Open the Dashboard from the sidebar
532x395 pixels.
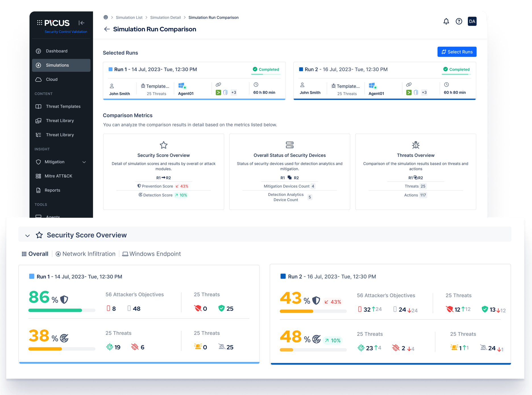point(57,51)
